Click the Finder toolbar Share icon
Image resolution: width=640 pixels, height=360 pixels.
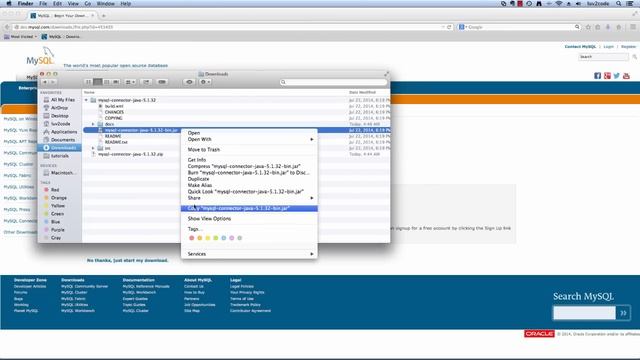[146, 82]
